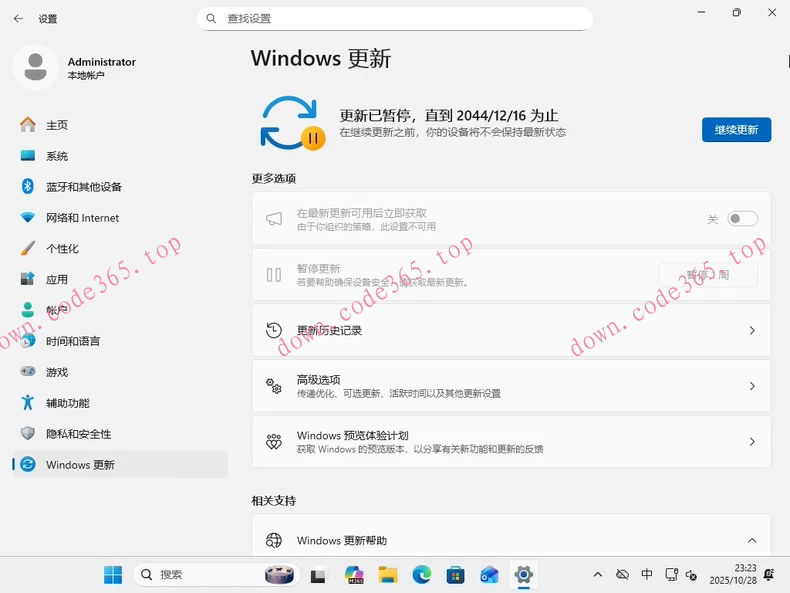Collapse Windows 更新帮助 section
The image size is (790, 593).
tap(752, 540)
